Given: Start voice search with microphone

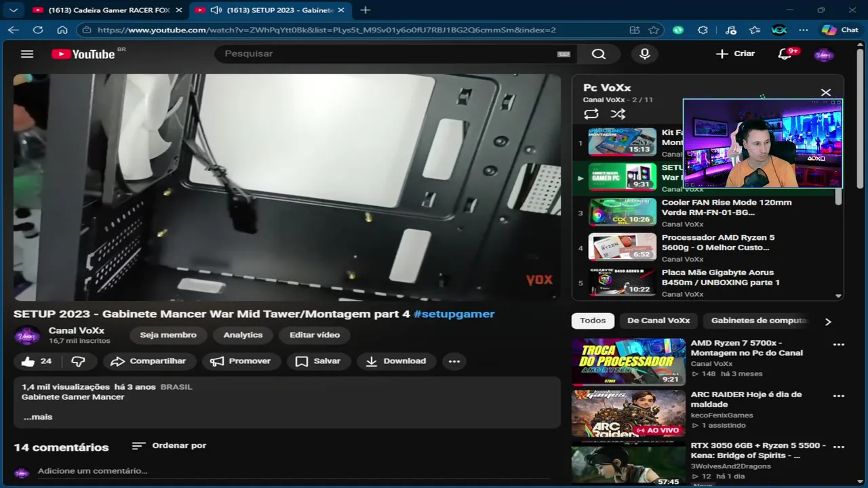Looking at the screenshot, I should click(x=645, y=54).
